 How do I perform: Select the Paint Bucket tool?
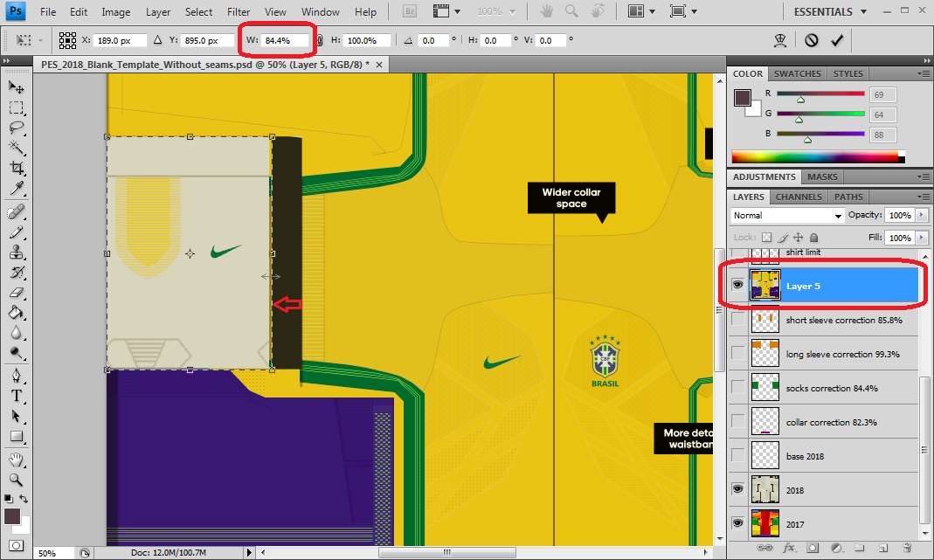16,313
